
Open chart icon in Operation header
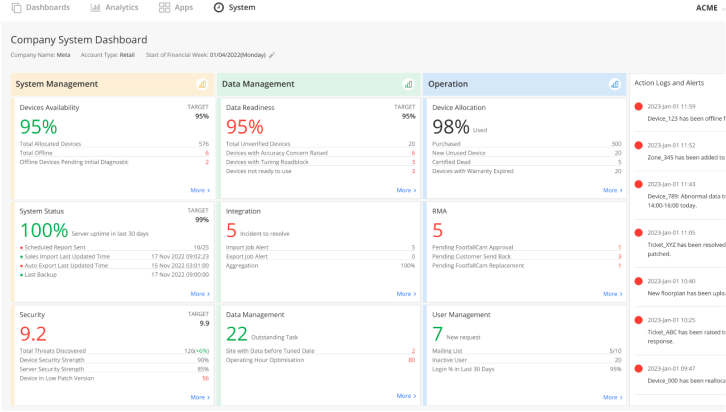click(x=614, y=84)
